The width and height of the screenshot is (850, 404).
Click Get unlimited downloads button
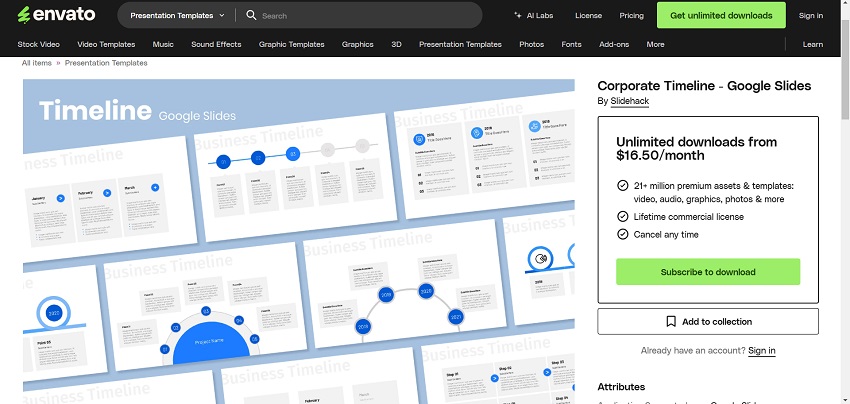(x=721, y=15)
